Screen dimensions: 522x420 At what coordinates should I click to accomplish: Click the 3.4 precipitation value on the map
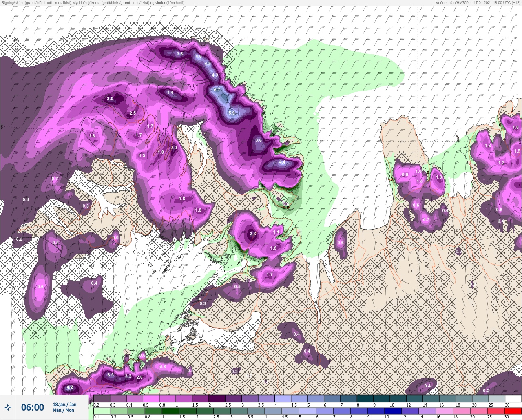tap(170, 92)
